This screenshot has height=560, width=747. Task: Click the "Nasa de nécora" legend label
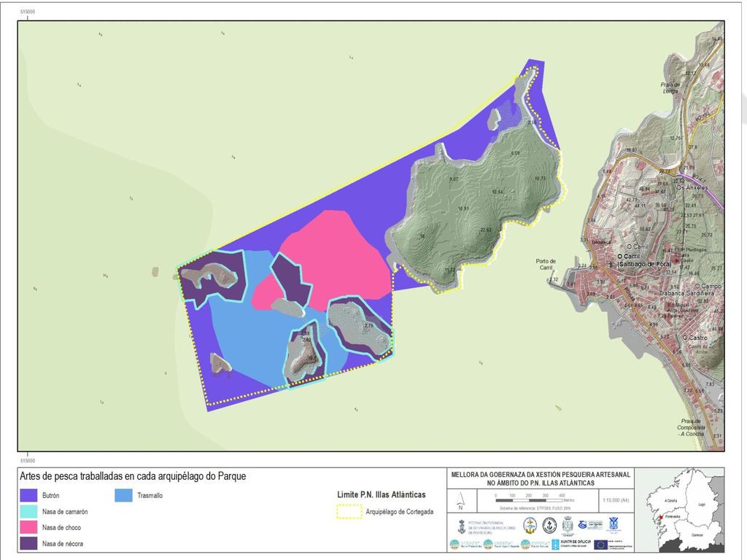pos(63,543)
